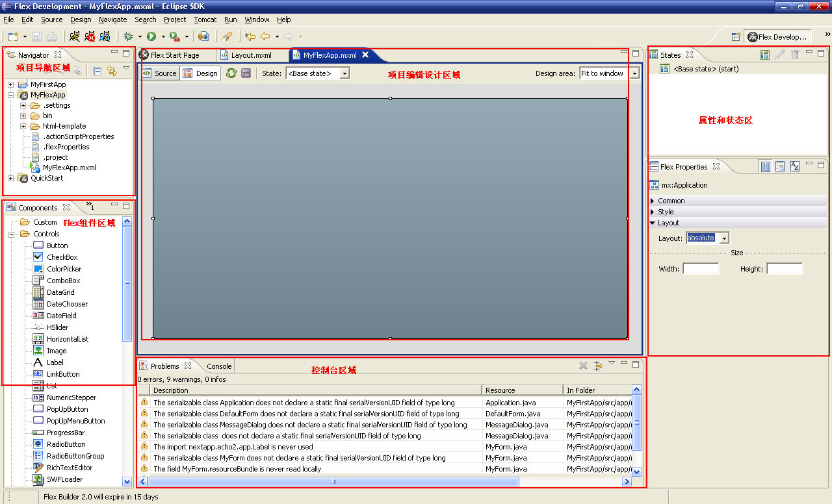Image resolution: width=832 pixels, height=504 pixels.
Task: Click the Open Perspective icon
Action: point(736,37)
